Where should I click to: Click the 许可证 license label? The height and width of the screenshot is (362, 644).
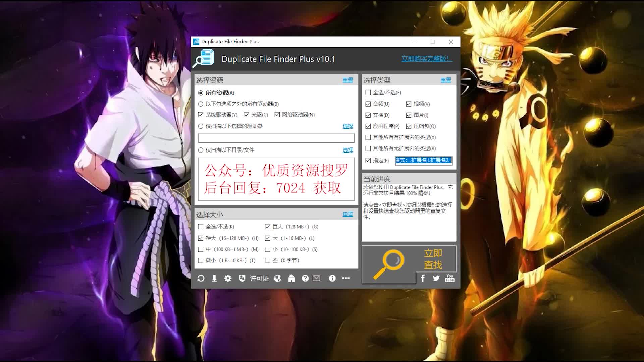coord(259,279)
